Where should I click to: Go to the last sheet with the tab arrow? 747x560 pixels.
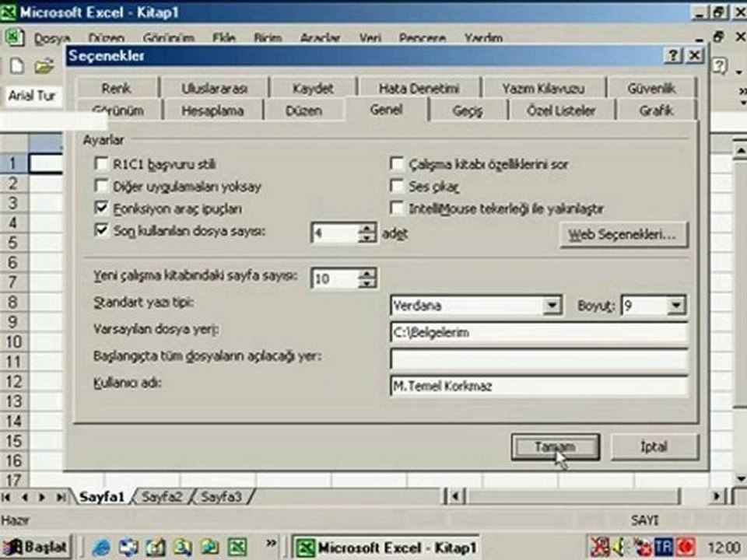coord(61,497)
